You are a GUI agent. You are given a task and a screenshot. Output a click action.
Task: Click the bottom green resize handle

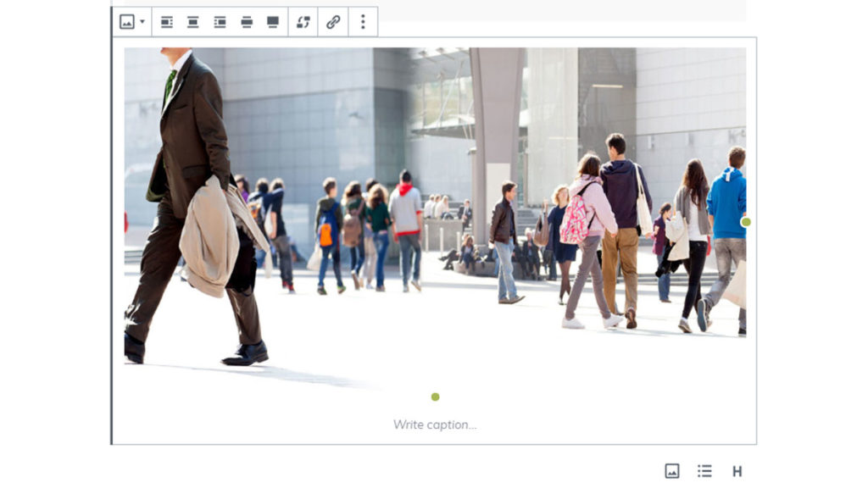pyautogui.click(x=435, y=396)
